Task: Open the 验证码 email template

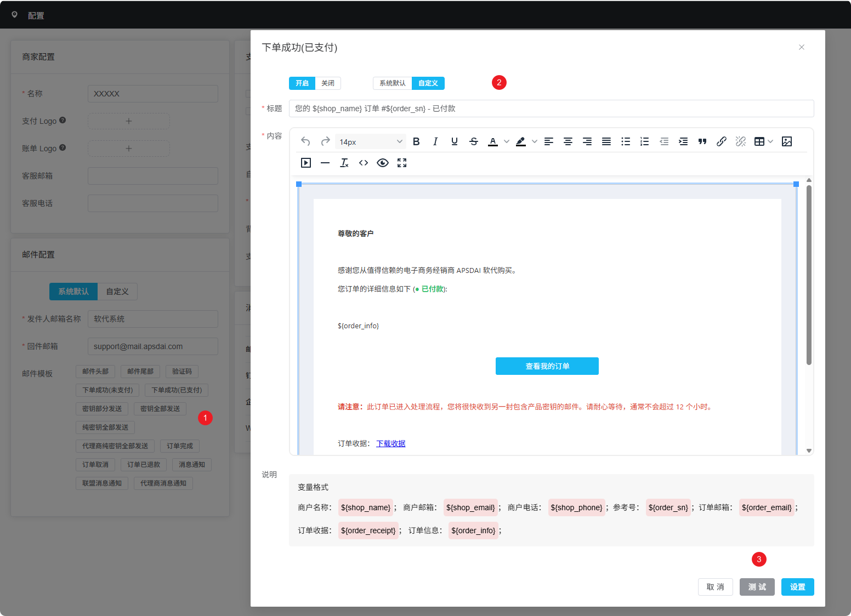Action: [181, 372]
